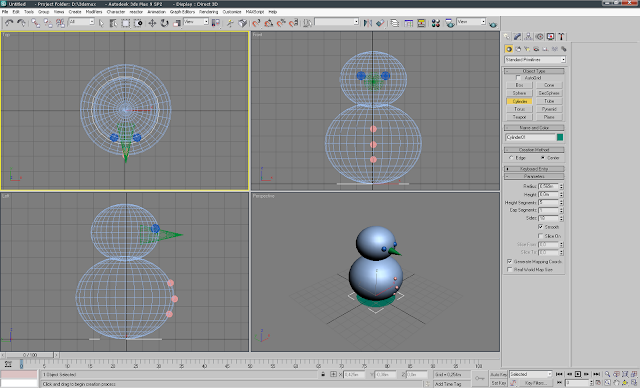This screenshot has width=640, height=388.
Task: Open the Standard Primitives dropdown
Action: 535,60
